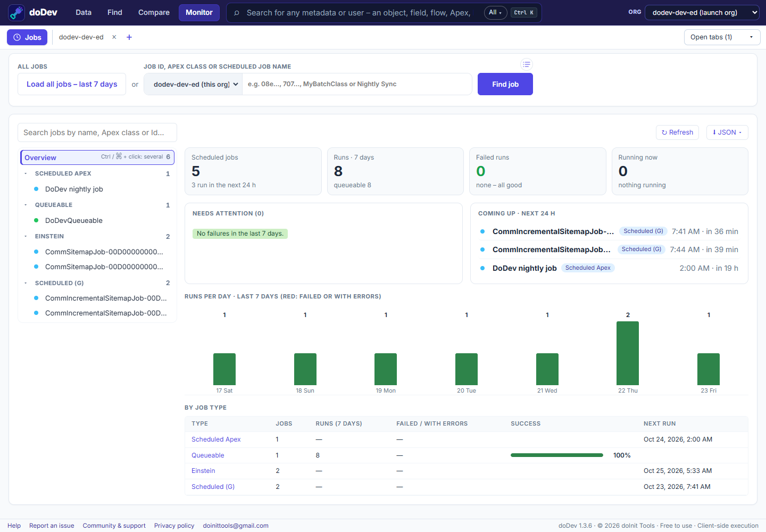Focus the global metadata search field

click(x=359, y=13)
